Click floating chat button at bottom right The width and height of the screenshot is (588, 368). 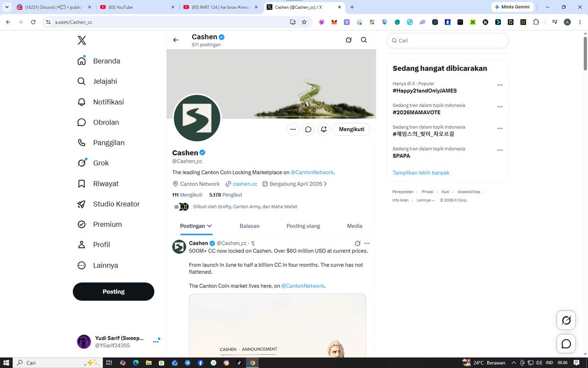click(x=566, y=344)
